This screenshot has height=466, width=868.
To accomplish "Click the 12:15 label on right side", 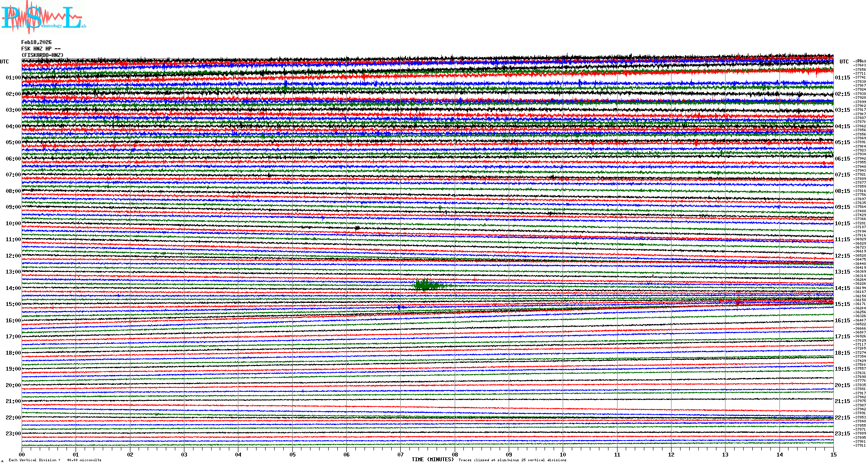I will 842,256.
